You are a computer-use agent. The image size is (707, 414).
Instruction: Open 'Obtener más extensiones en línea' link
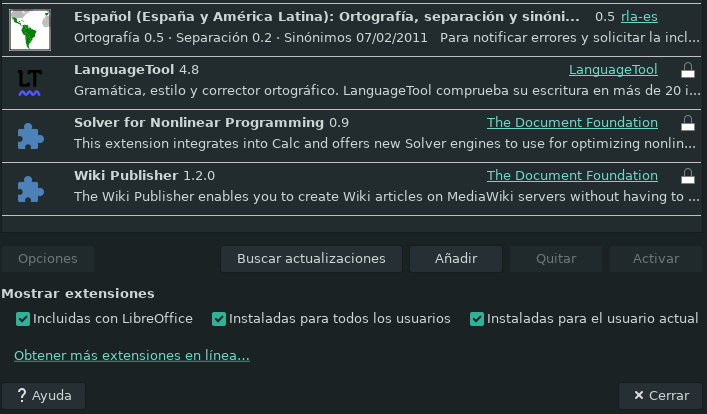tap(131, 356)
